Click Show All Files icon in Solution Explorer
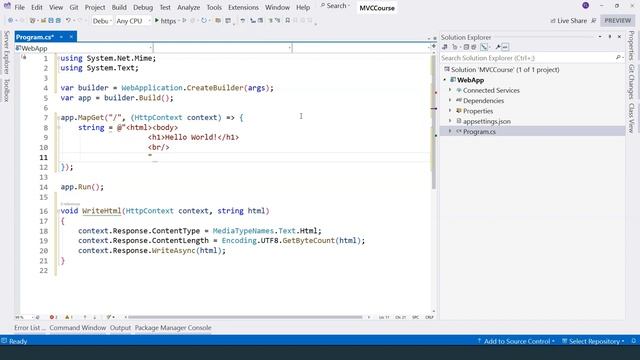640x360 pixels. point(473,47)
